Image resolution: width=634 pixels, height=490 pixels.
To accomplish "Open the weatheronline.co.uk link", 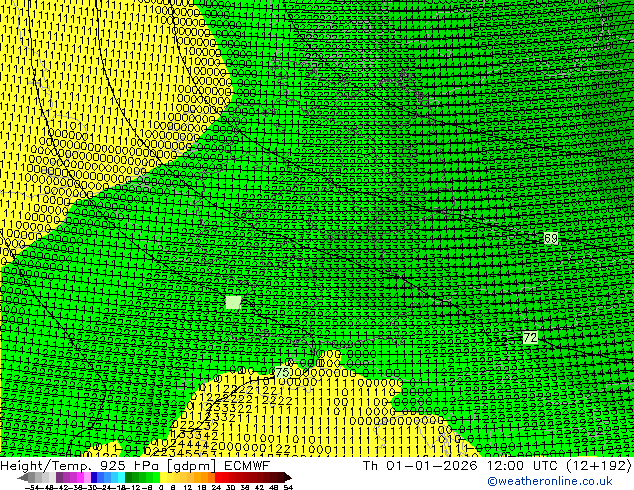I will [x=550, y=481].
